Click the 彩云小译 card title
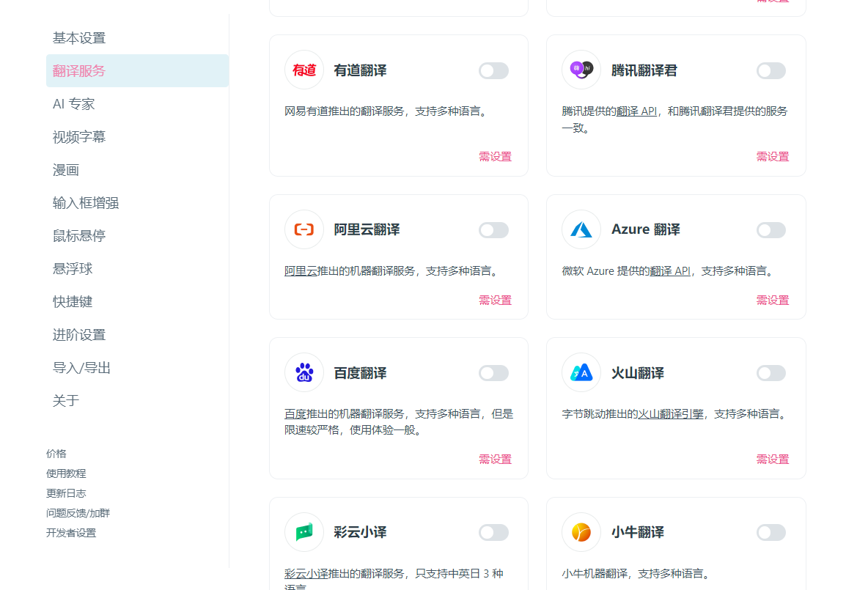Image resolution: width=868 pixels, height=590 pixels. coord(361,533)
